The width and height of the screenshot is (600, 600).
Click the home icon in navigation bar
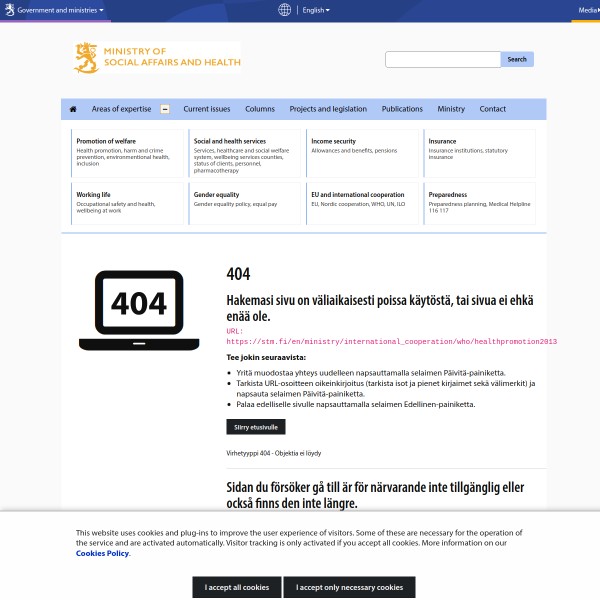click(73, 109)
